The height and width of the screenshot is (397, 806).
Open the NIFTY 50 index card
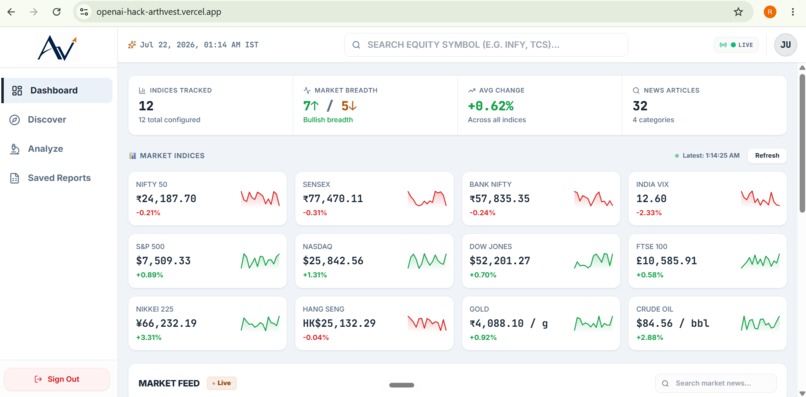pyautogui.click(x=208, y=198)
